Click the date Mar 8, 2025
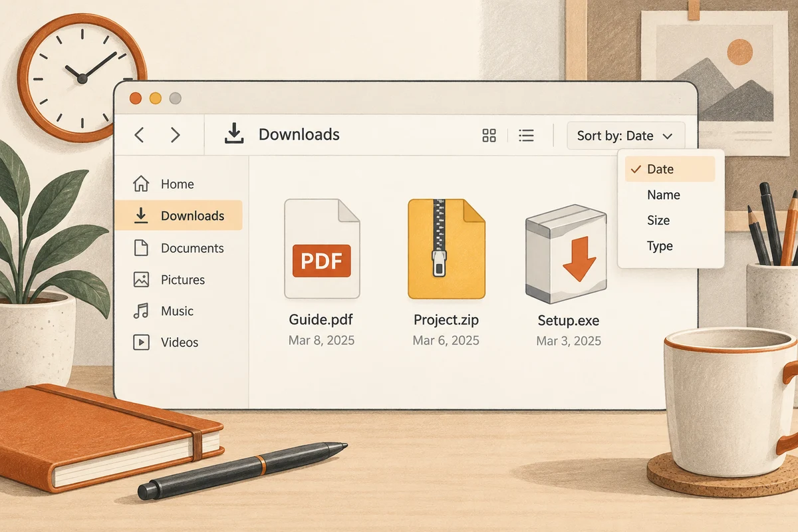Image resolution: width=798 pixels, height=532 pixels. pyautogui.click(x=322, y=340)
